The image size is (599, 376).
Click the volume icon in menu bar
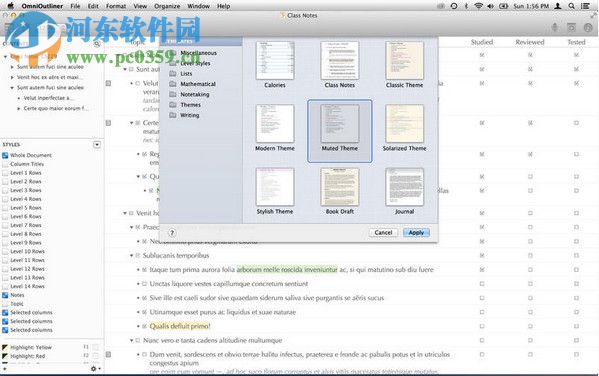491,6
